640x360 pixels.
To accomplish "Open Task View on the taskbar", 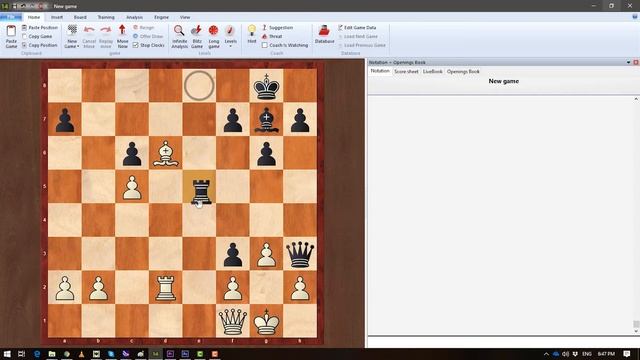I will pos(22,354).
